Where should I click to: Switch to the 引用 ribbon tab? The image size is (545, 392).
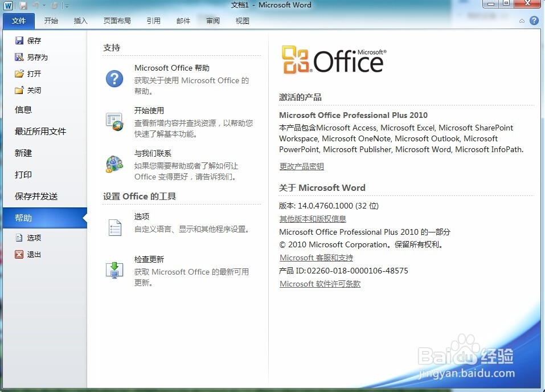pyautogui.click(x=153, y=21)
